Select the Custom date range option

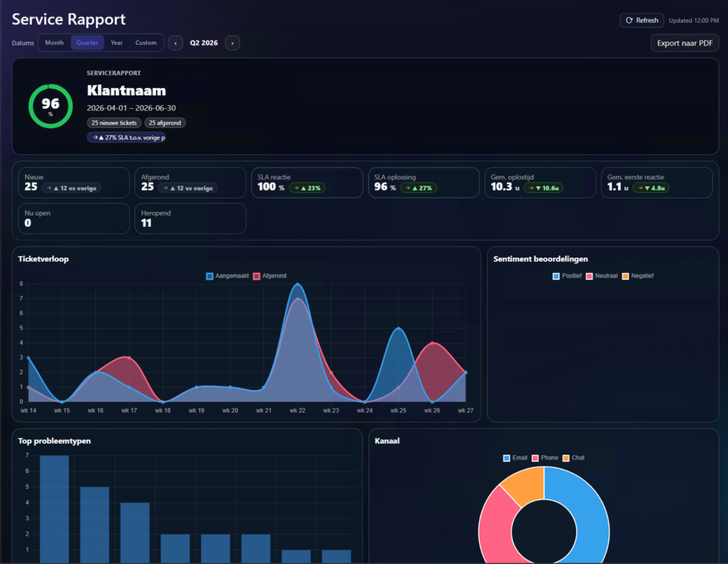click(146, 43)
